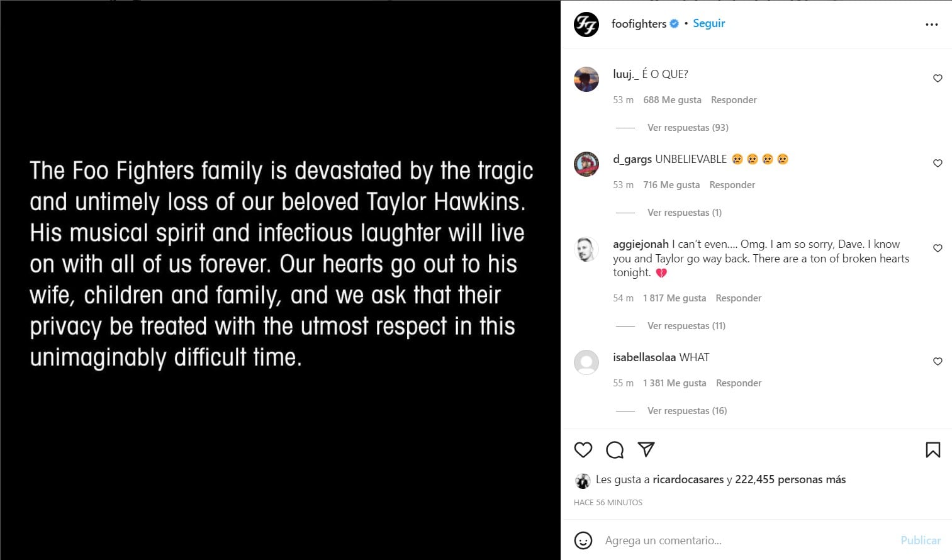Open the Foo Fighters profile logo avatar
952x560 pixels.
586,25
